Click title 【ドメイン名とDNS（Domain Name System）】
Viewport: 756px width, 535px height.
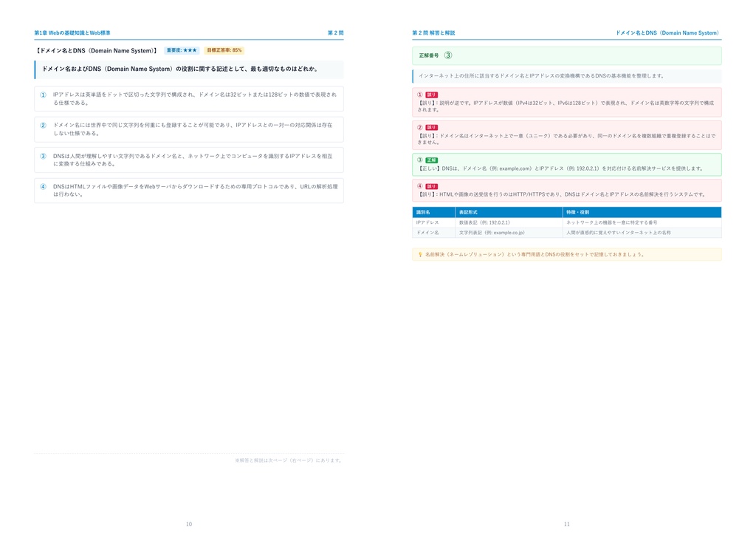coord(97,51)
